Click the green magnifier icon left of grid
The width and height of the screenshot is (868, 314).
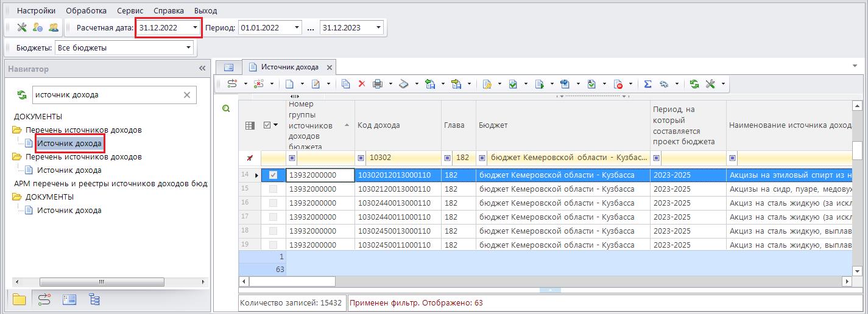[226, 108]
